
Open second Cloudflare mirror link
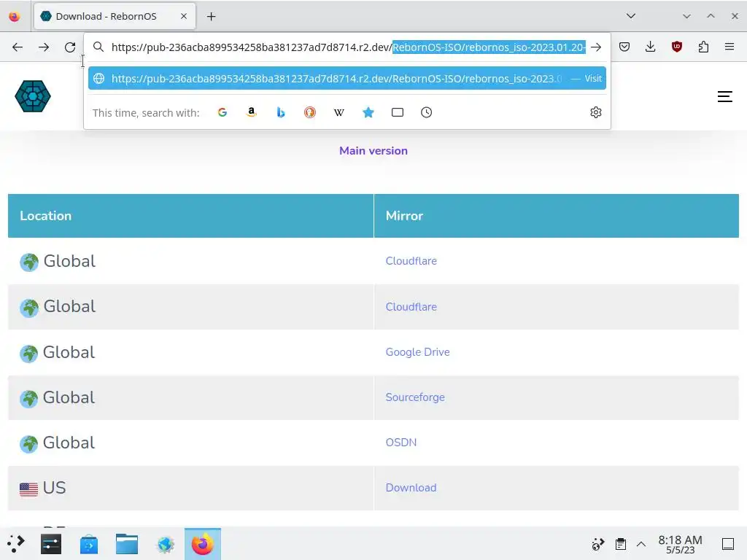click(411, 307)
